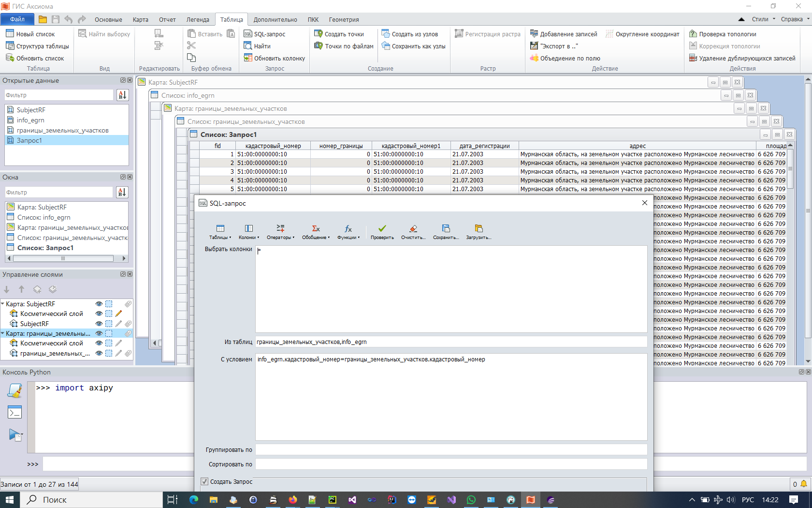Toggle visibility of Карта: SubjectRF group

click(x=99, y=304)
